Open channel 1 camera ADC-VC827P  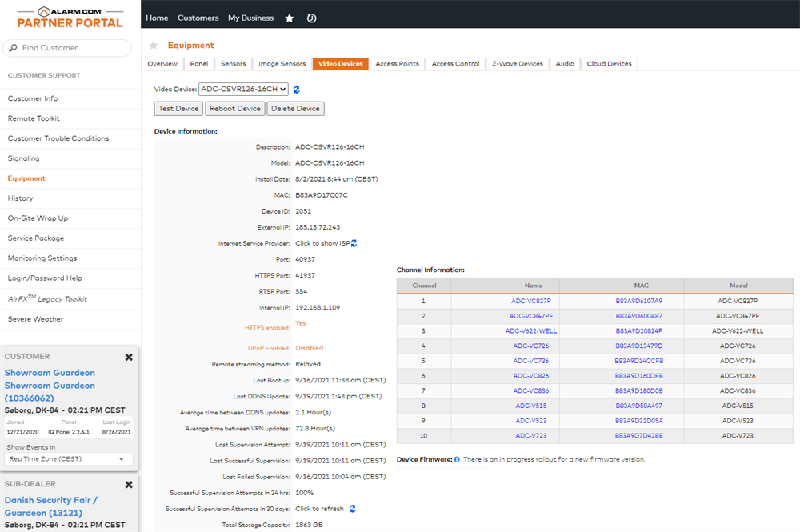[531, 301]
